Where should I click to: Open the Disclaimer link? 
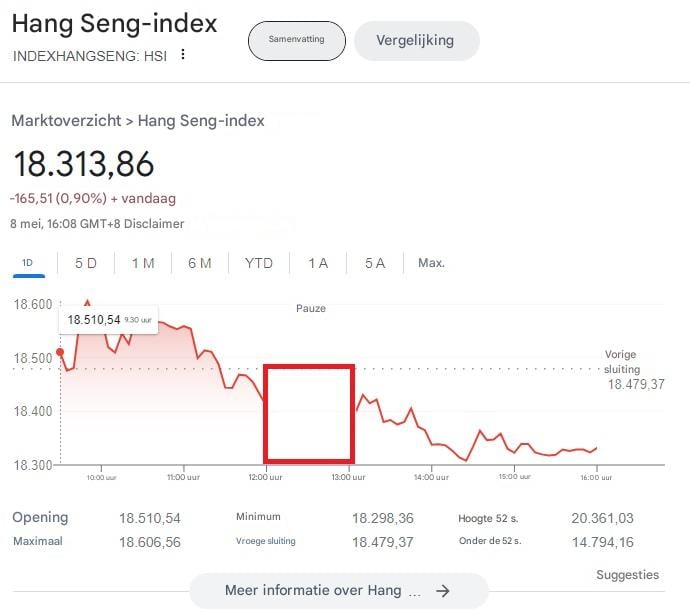pos(160,223)
